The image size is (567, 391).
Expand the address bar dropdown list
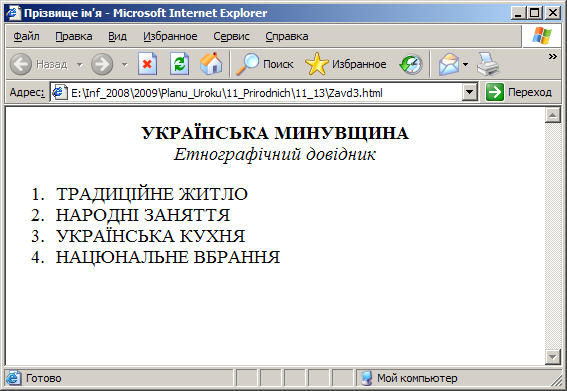click(469, 93)
